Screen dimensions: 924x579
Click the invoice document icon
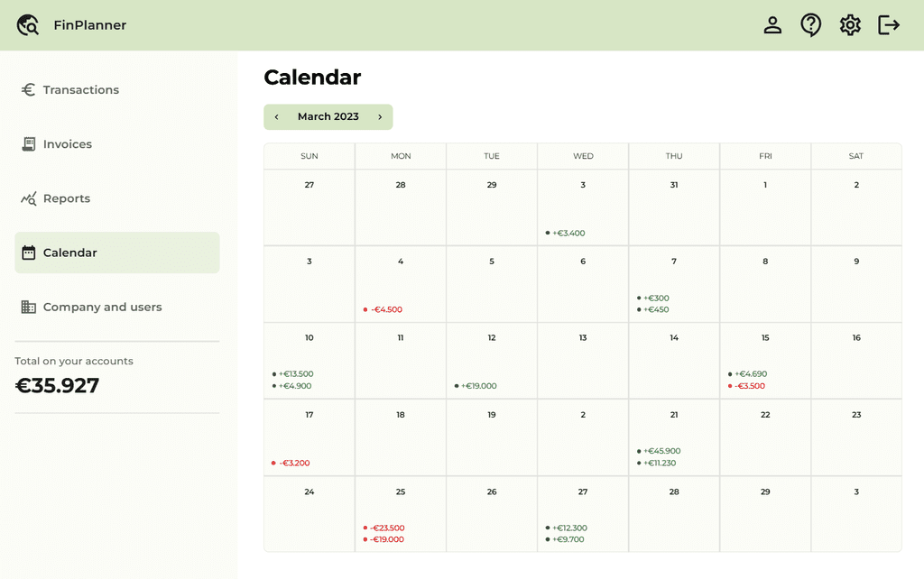tap(28, 143)
